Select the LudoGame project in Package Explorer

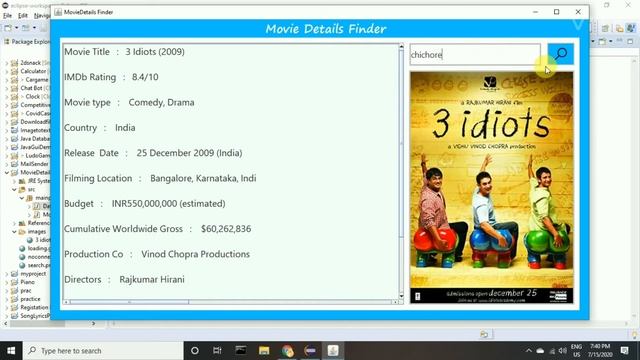point(37,156)
